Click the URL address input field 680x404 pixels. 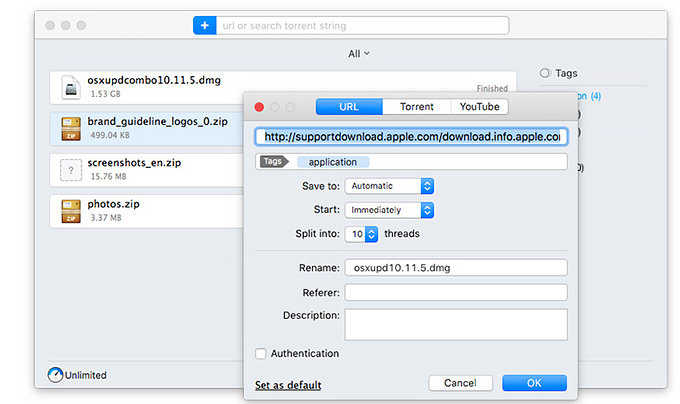[411, 137]
